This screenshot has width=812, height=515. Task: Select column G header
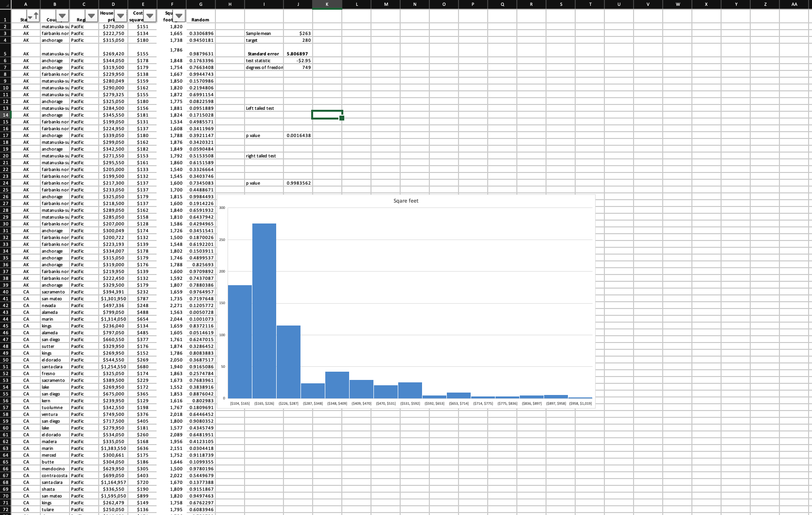click(201, 4)
